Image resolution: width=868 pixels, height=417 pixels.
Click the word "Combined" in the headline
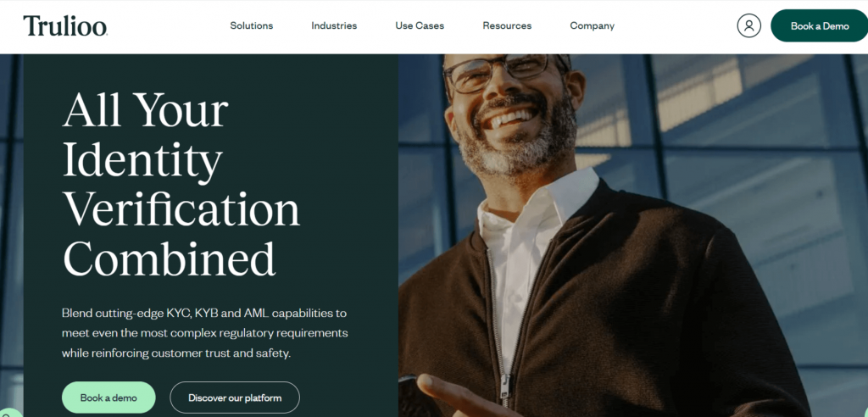pyautogui.click(x=169, y=259)
